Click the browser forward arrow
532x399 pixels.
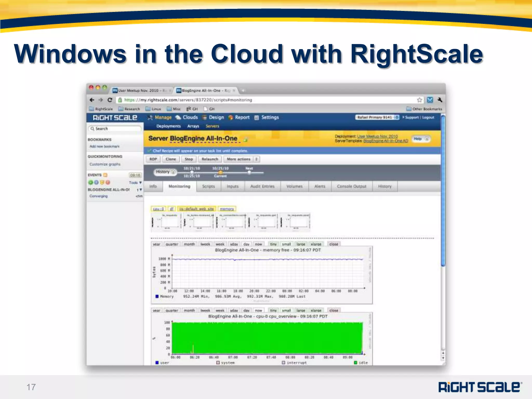(101, 100)
